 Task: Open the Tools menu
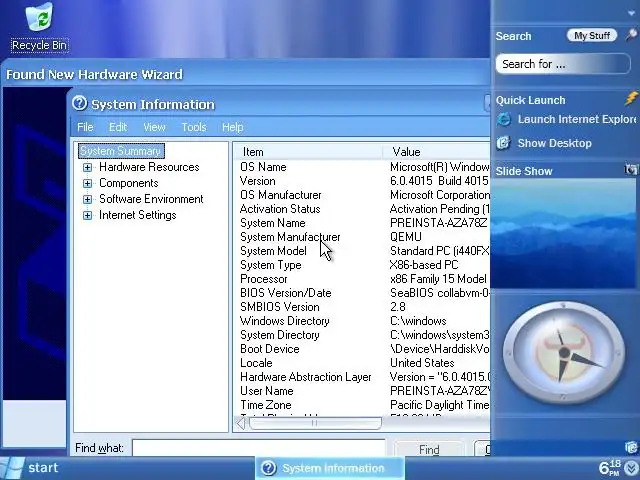[194, 127]
